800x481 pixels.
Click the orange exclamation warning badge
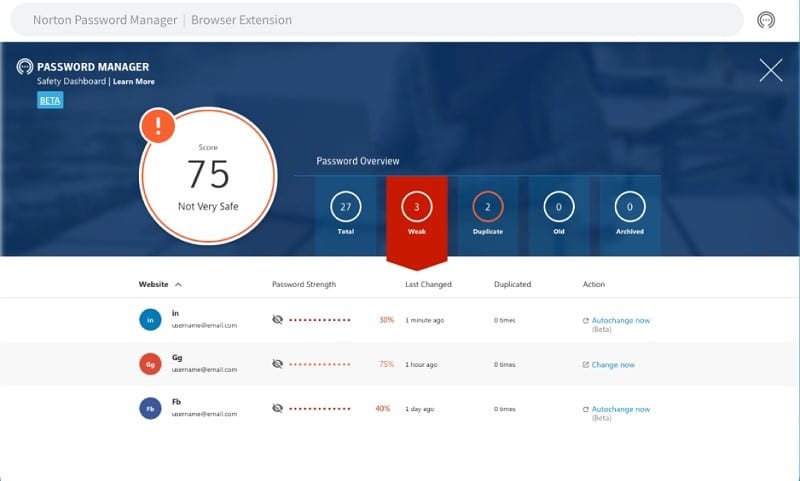pos(158,125)
